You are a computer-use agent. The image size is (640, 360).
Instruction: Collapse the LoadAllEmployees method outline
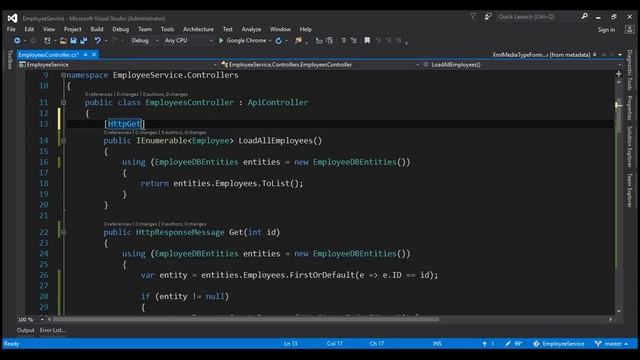63,141
